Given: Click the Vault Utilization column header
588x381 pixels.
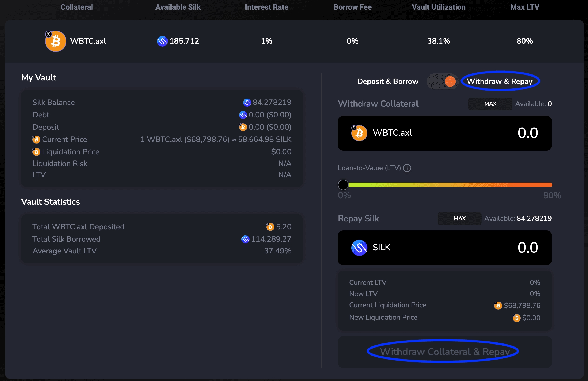Looking at the screenshot, I should tap(438, 7).
